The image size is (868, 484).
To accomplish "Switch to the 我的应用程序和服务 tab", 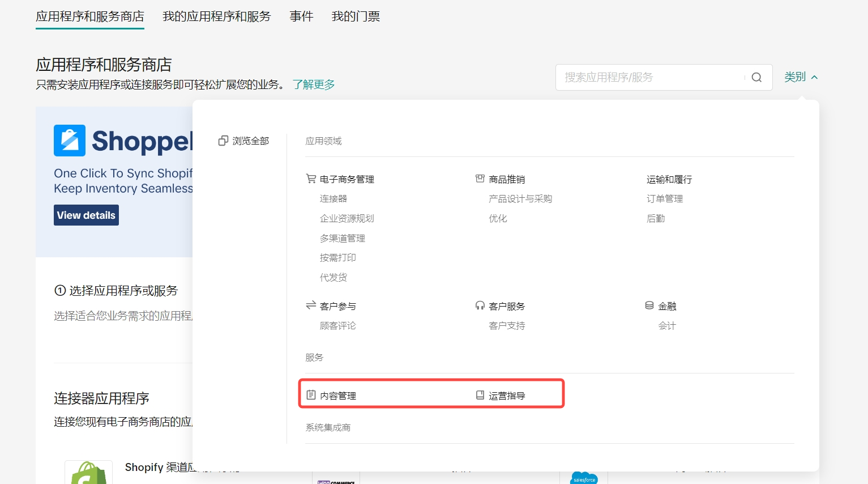I will click(x=217, y=16).
